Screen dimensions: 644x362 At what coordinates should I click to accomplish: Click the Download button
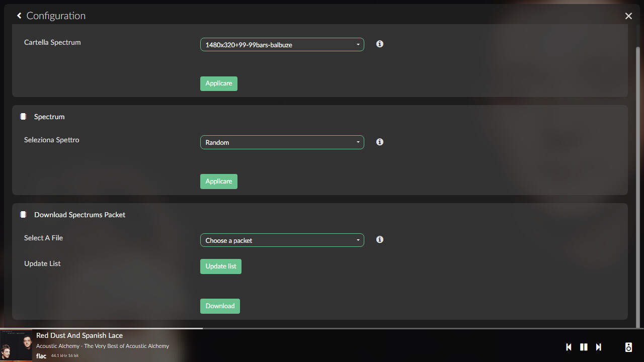tap(220, 306)
